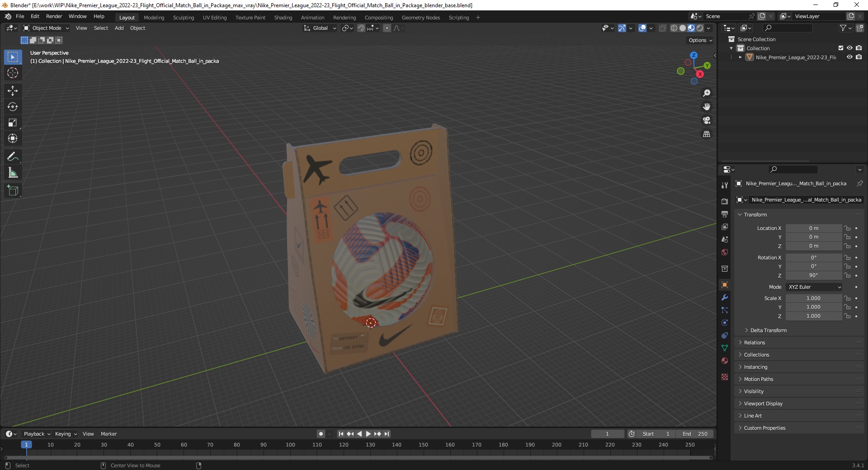868x470 pixels.
Task: Activate the Select Box tool
Action: tap(13, 57)
